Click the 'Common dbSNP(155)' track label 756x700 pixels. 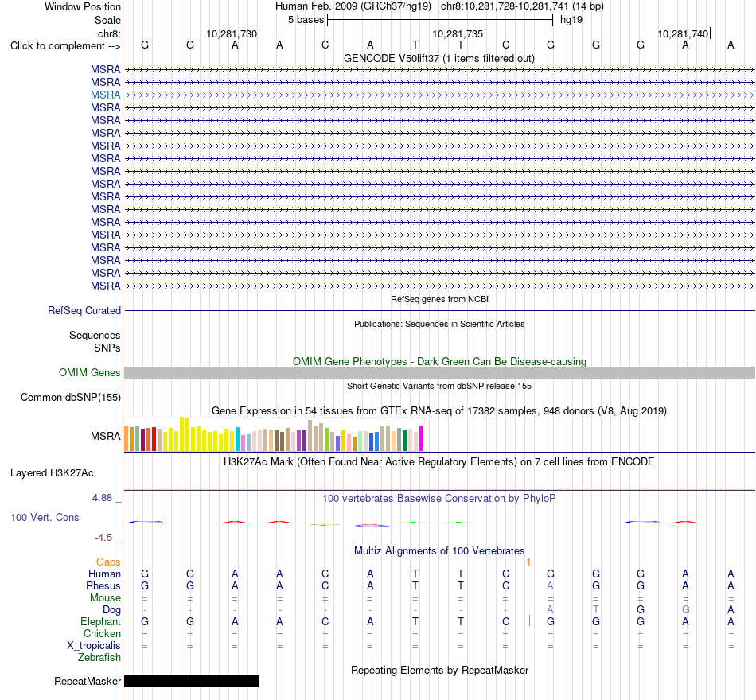[x=71, y=397]
